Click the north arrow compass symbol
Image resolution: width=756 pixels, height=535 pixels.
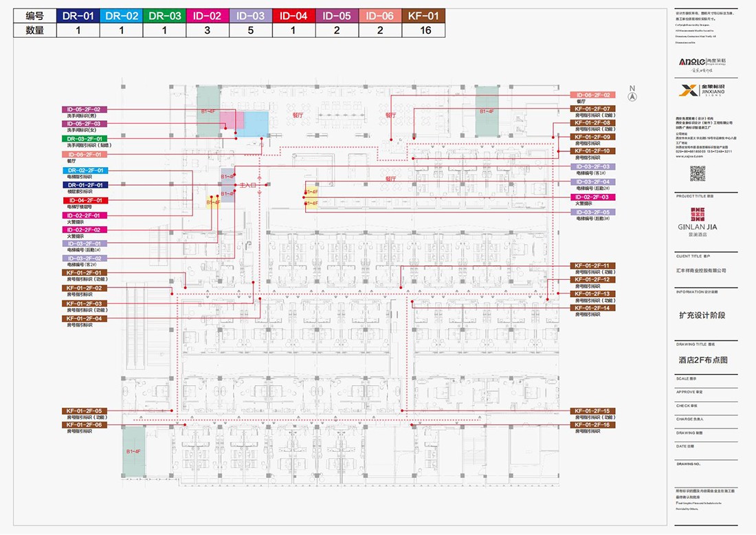(634, 96)
